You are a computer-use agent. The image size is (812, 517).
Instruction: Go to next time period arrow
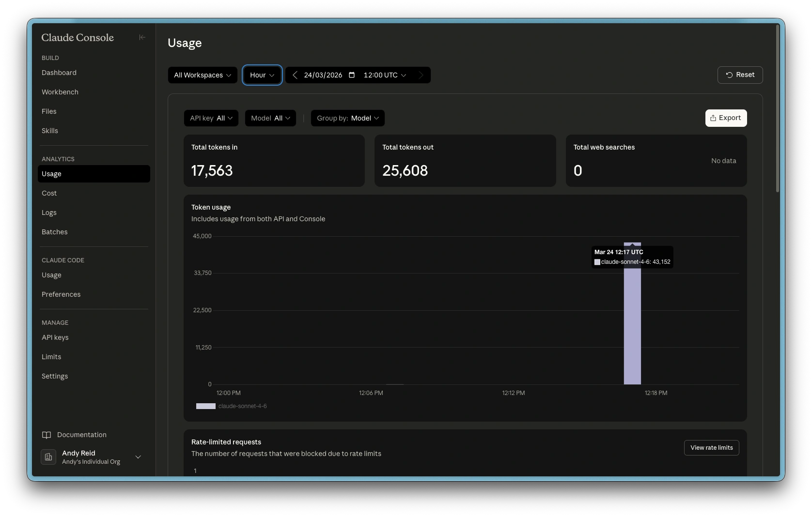pos(421,75)
